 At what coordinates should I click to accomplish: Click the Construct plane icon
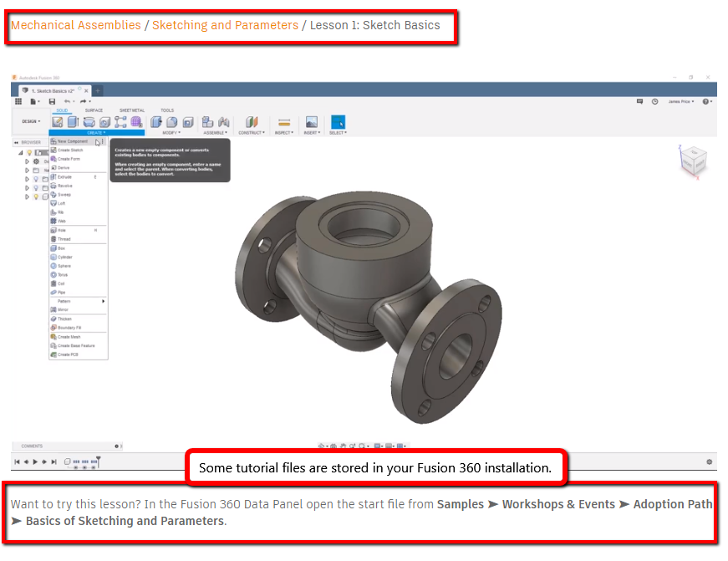click(x=252, y=122)
